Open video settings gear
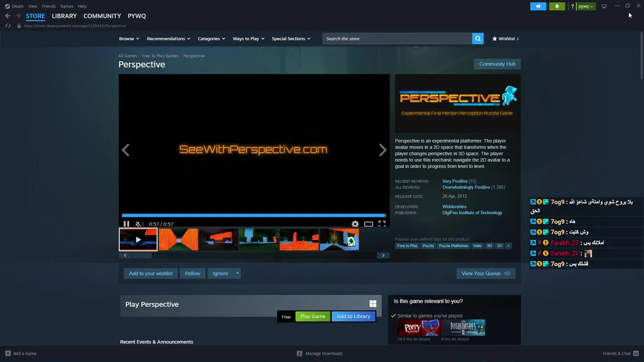This screenshot has height=362, width=644. 355,224
